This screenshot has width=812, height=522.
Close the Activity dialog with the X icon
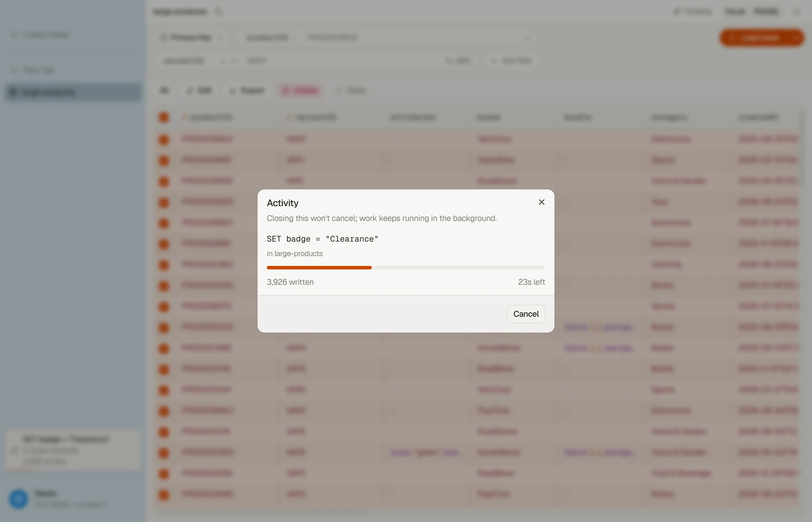[x=541, y=202]
